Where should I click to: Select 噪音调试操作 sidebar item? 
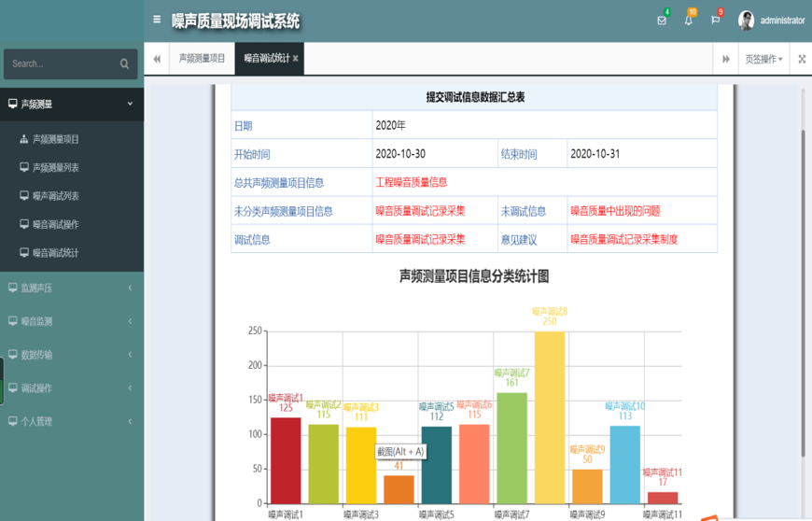click(55, 225)
